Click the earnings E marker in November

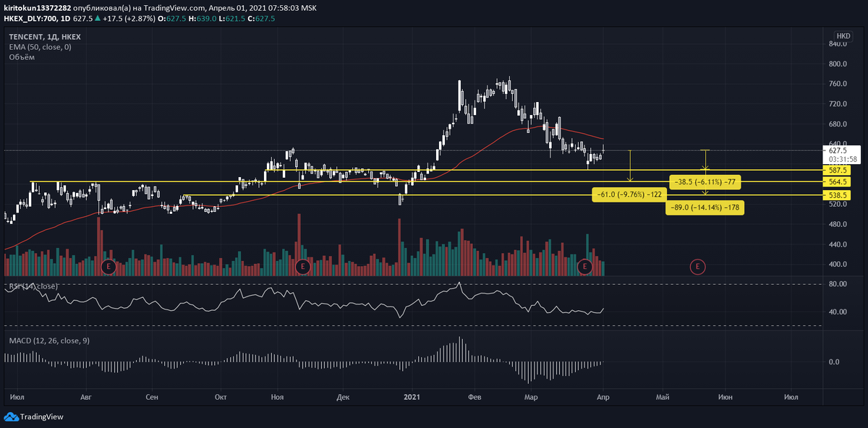tap(302, 267)
